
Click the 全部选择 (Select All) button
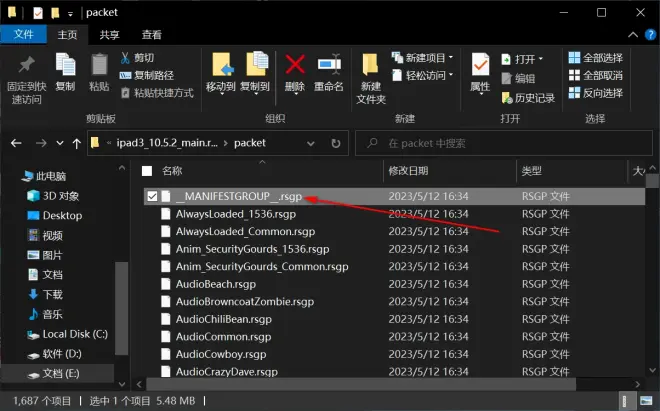click(x=595, y=58)
